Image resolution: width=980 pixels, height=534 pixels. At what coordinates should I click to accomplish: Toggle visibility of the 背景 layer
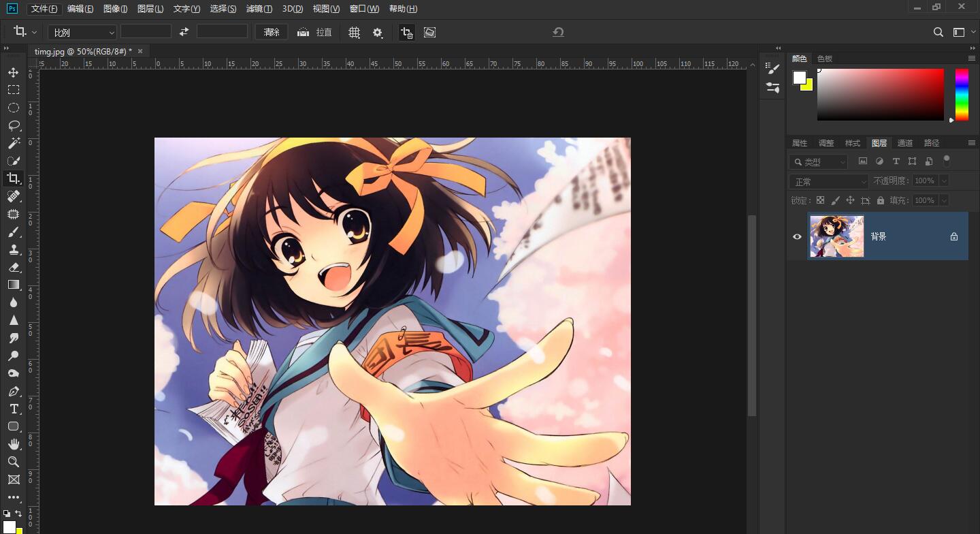click(x=797, y=236)
